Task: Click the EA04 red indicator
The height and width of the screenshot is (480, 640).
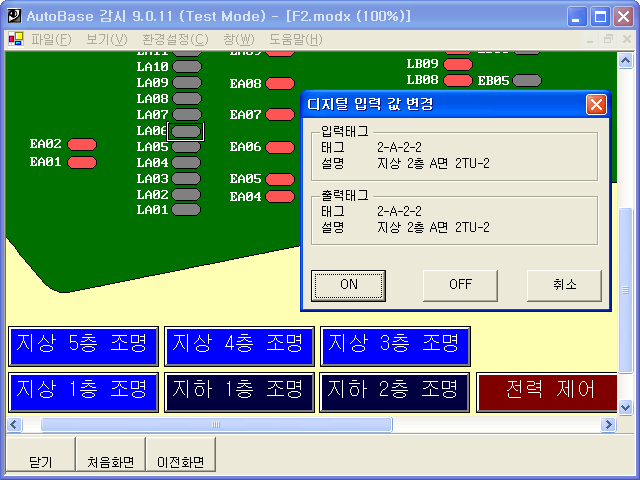Action: point(280,197)
